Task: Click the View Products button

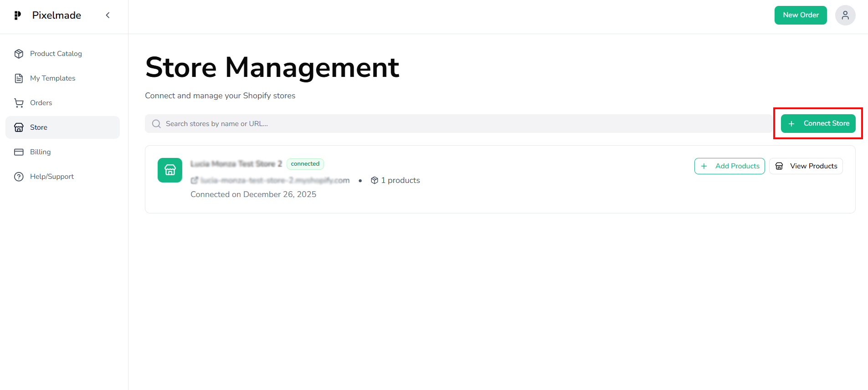Action: click(806, 166)
